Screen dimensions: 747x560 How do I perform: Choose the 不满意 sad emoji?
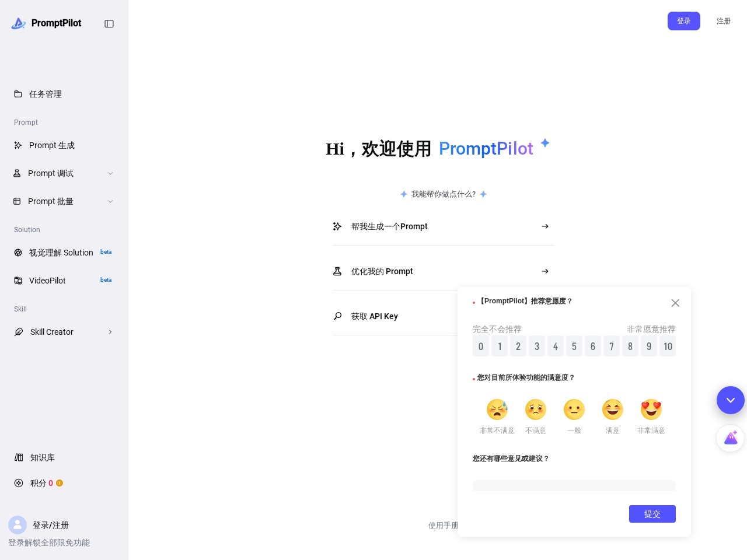[x=536, y=409]
